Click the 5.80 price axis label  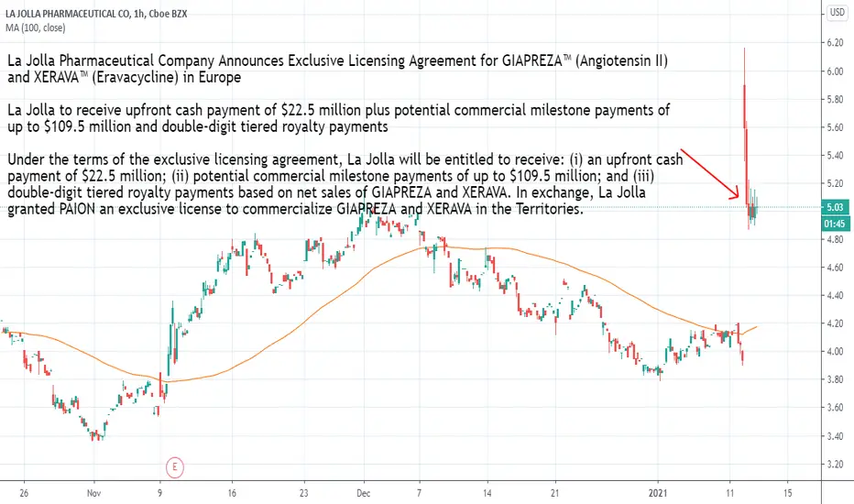pyautogui.click(x=835, y=99)
